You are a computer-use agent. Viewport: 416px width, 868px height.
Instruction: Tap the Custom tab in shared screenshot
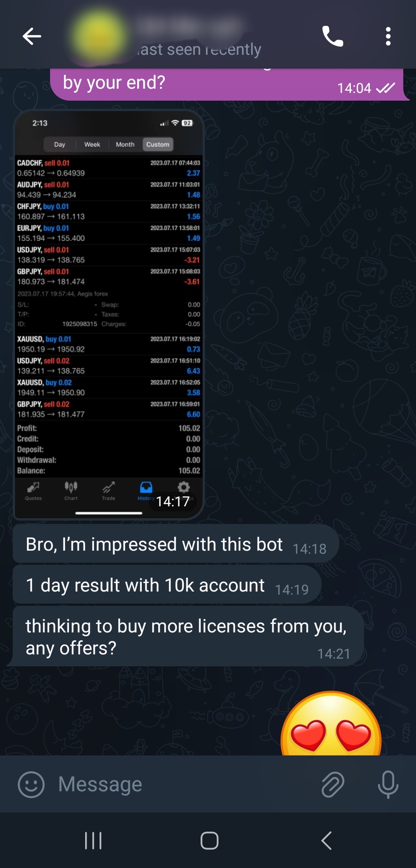click(x=158, y=144)
